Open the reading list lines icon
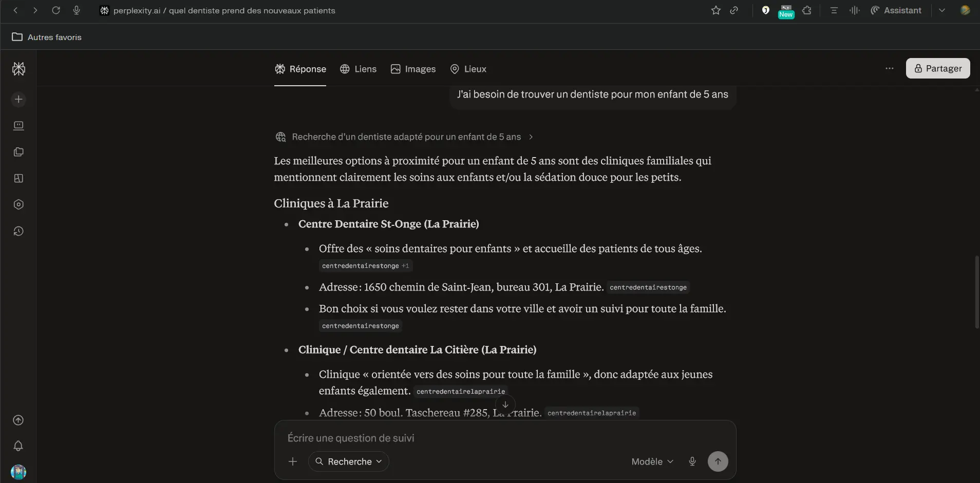 pos(834,10)
